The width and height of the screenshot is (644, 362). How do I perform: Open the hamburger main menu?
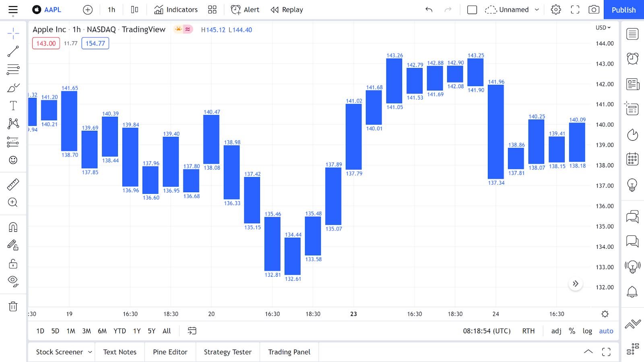click(13, 10)
